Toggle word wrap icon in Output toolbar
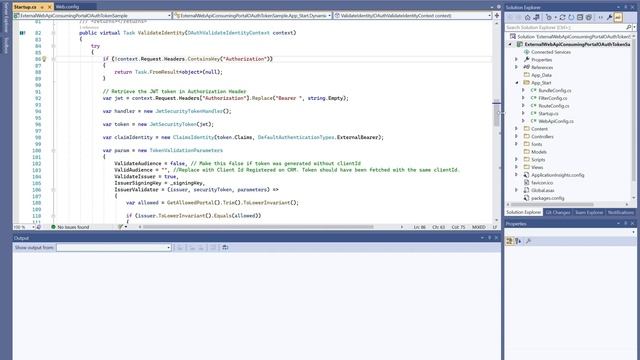Viewport: 640px width, 360px height. [225, 248]
